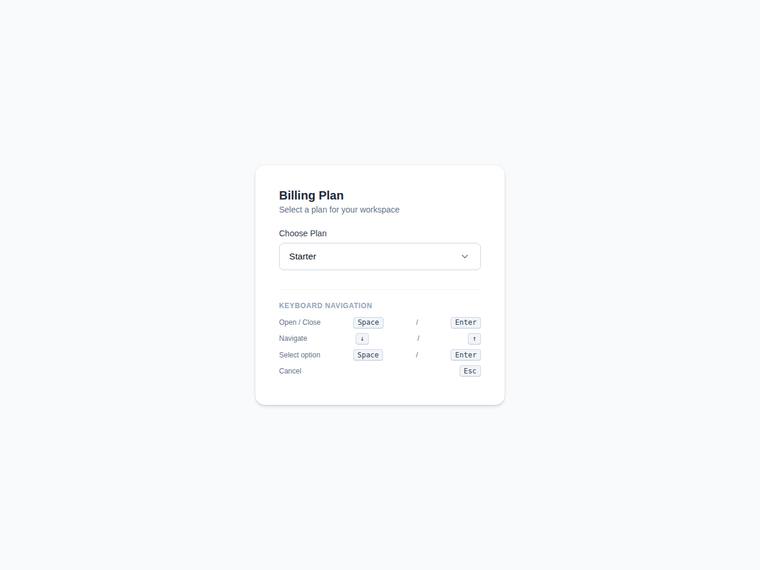Viewport: 760px width, 570px height.
Task: Click the slash separator between the arrow keys
Action: [418, 338]
